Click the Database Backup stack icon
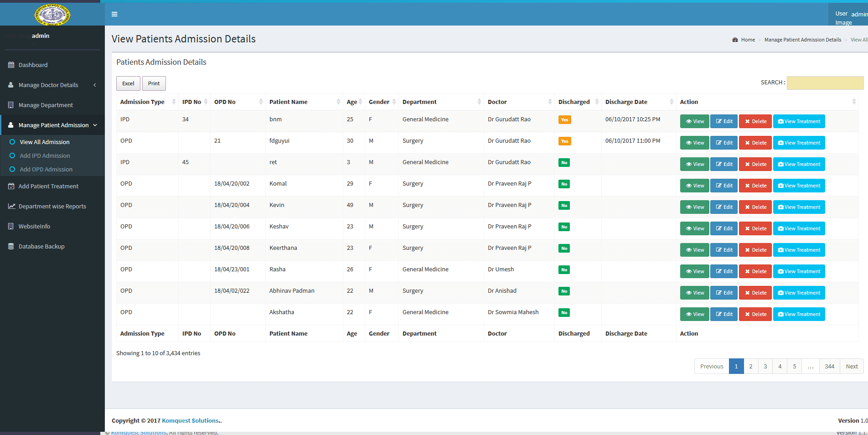 coord(11,246)
